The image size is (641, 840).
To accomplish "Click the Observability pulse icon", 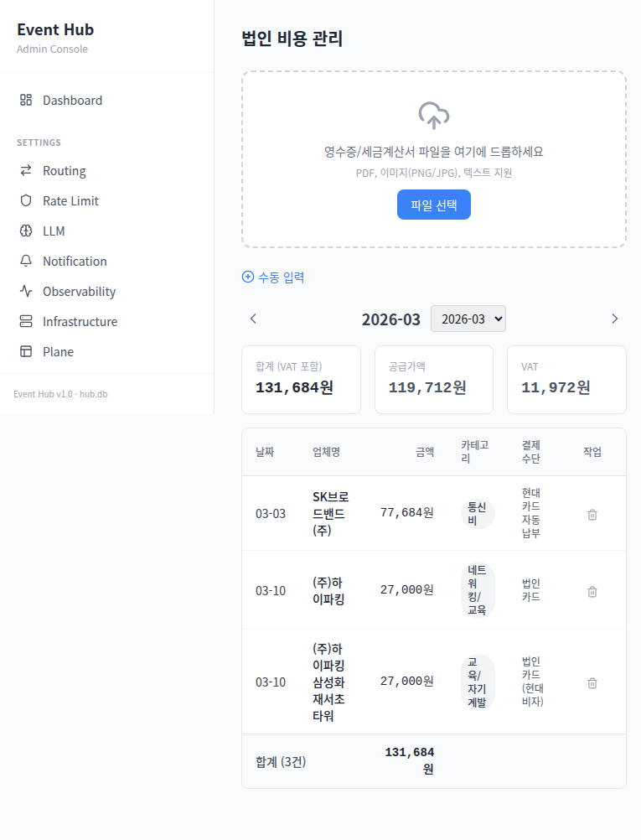I will [26, 292].
